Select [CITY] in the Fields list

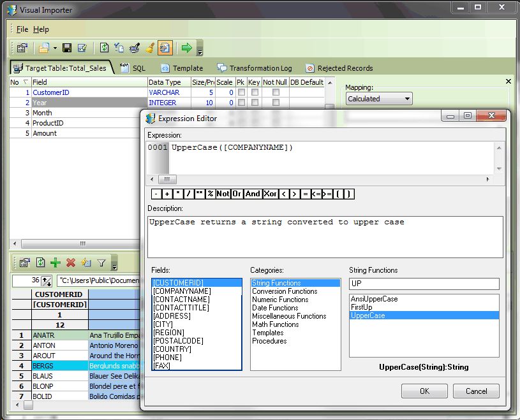point(197,324)
